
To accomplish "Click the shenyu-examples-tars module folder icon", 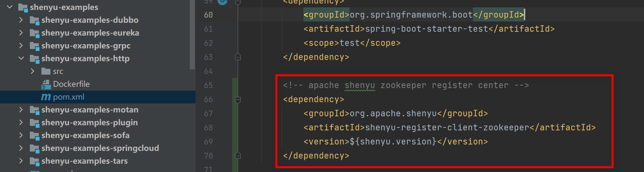I will 34,161.
